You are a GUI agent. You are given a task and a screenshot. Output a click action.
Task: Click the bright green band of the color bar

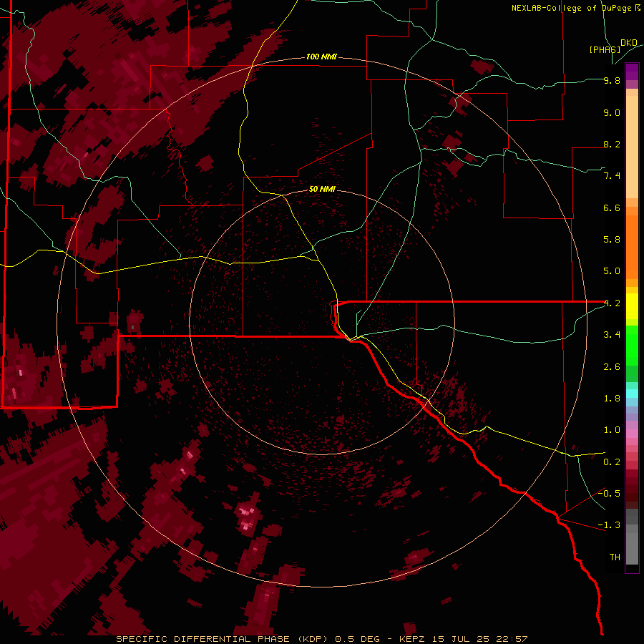[632, 345]
